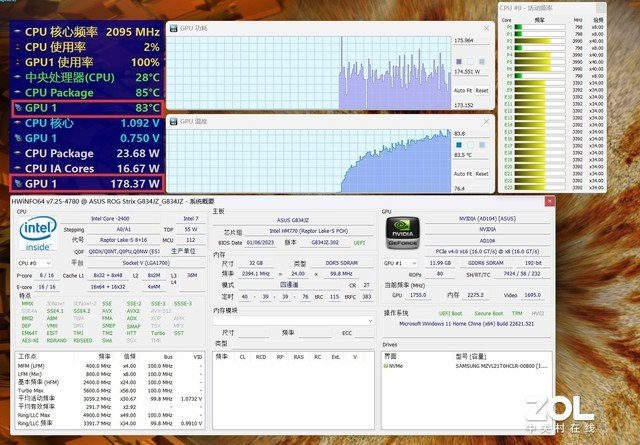
Task: Open the CPU #0 selector dropdown
Action: point(34,263)
